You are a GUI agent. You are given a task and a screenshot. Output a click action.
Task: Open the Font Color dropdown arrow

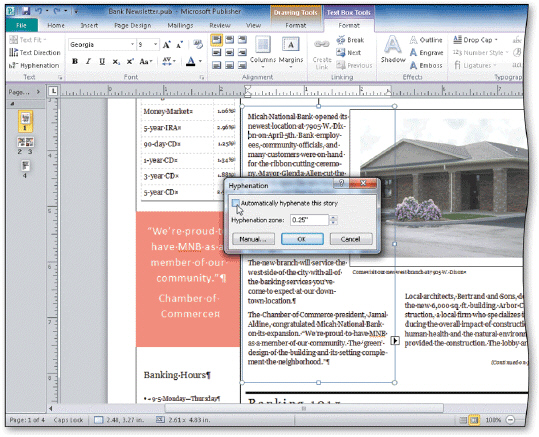[x=200, y=62]
